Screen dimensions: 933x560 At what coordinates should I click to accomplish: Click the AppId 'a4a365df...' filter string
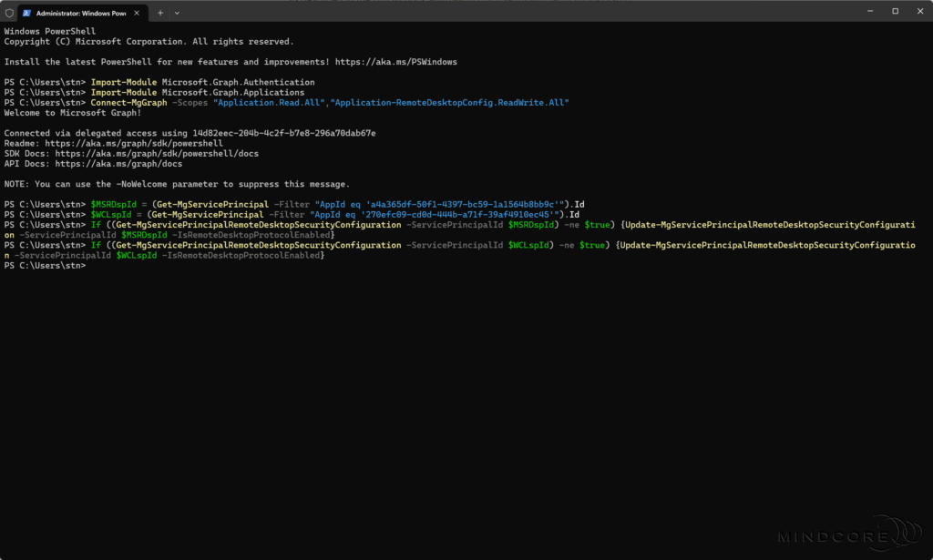click(440, 205)
